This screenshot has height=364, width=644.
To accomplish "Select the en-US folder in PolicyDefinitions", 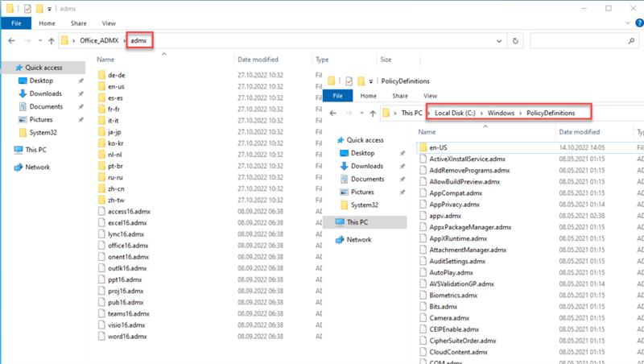I will tap(438, 147).
